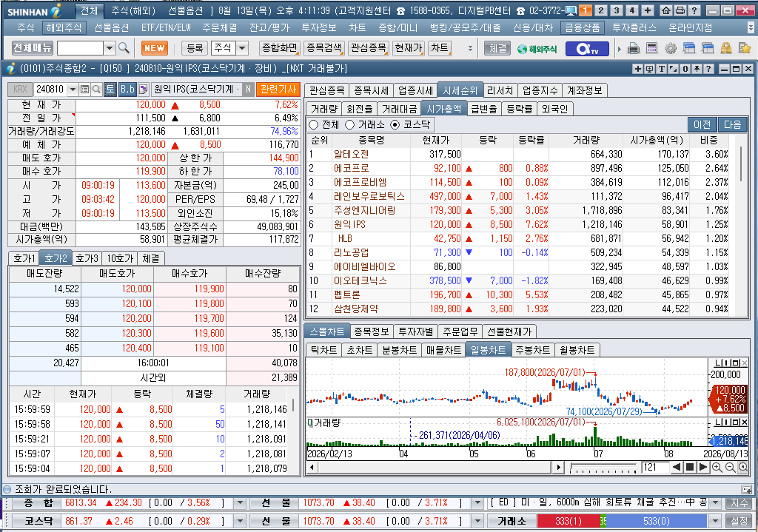Click the 다음 page button

pos(732,124)
